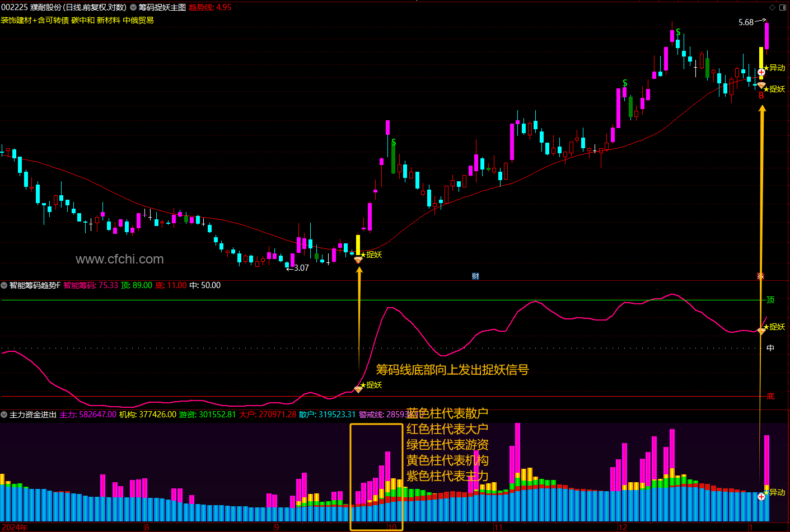Click the diamond icon beside the latest 捉妖 on the main chart
The image size is (790, 532).
(761, 86)
